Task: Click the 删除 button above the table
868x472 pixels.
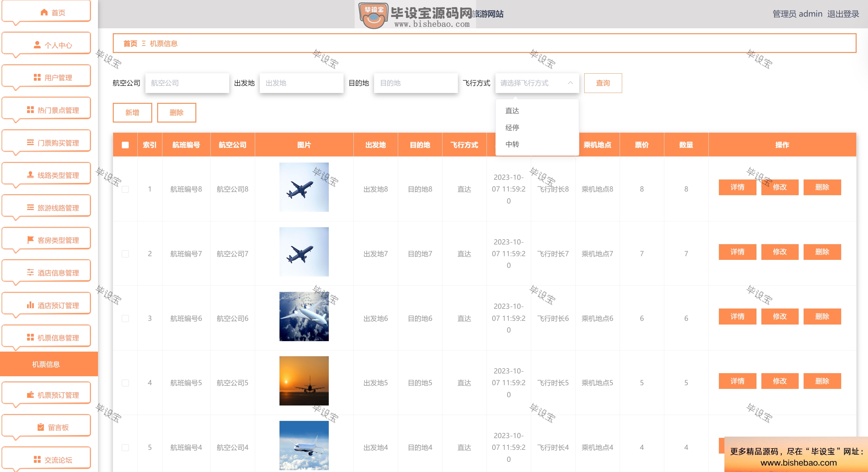Action: (177, 113)
